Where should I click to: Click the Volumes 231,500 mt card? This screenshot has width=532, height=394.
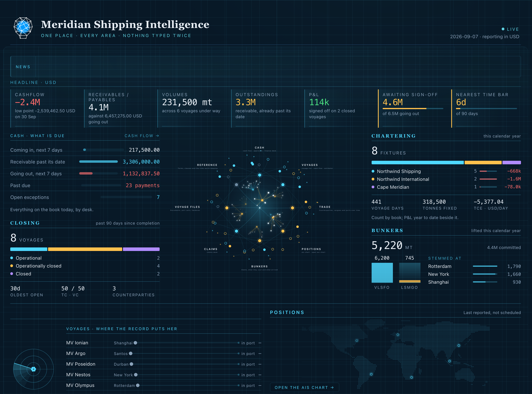pyautogui.click(x=192, y=109)
